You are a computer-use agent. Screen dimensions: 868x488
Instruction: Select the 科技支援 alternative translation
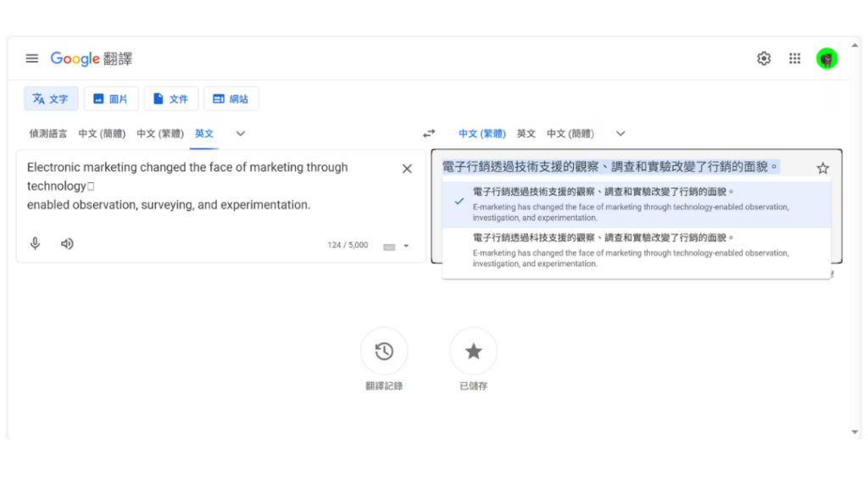[637, 251]
